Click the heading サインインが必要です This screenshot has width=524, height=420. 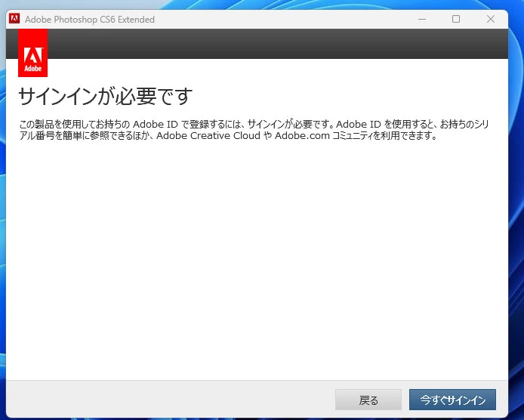tap(105, 96)
